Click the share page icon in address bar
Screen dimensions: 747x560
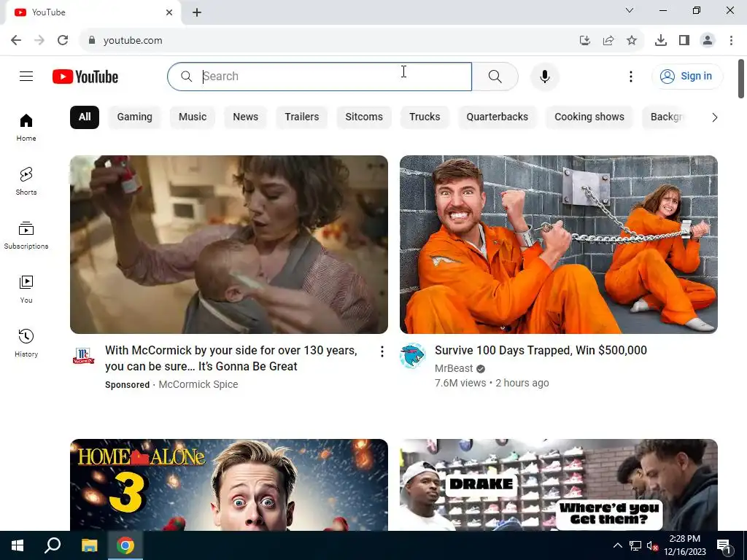click(x=608, y=40)
